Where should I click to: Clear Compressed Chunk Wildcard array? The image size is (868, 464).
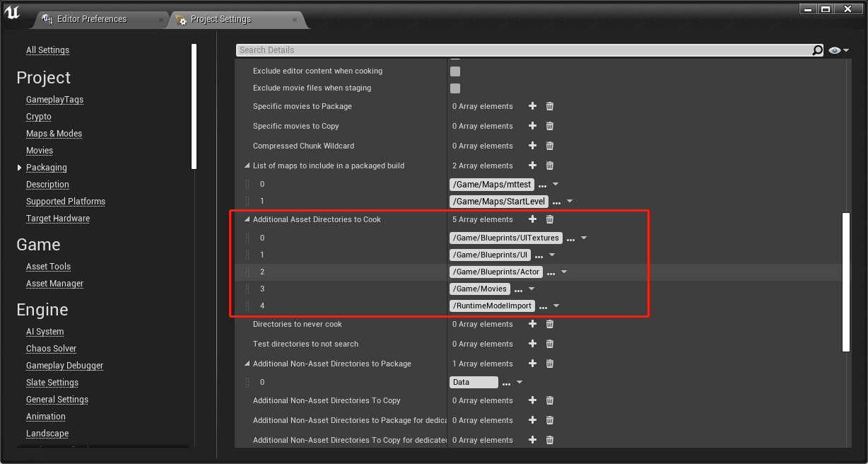pyautogui.click(x=550, y=146)
